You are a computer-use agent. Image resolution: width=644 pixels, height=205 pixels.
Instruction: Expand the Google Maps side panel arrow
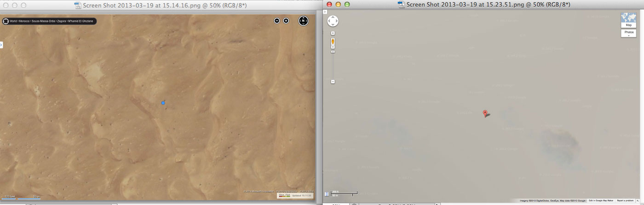[325, 12]
